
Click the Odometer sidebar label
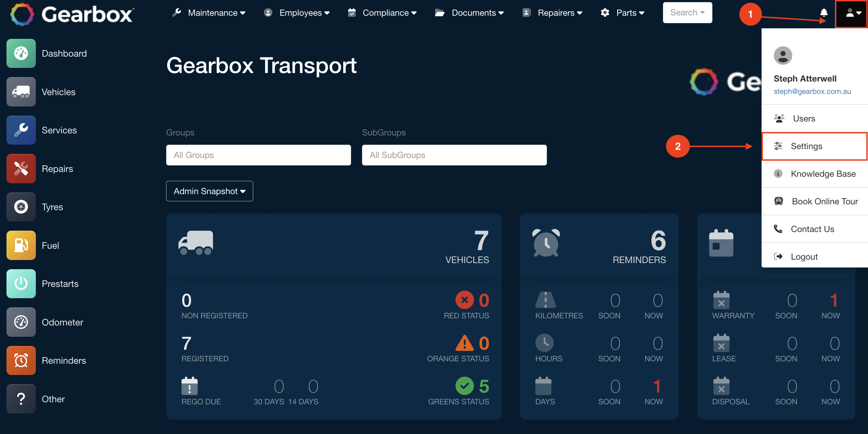point(62,322)
